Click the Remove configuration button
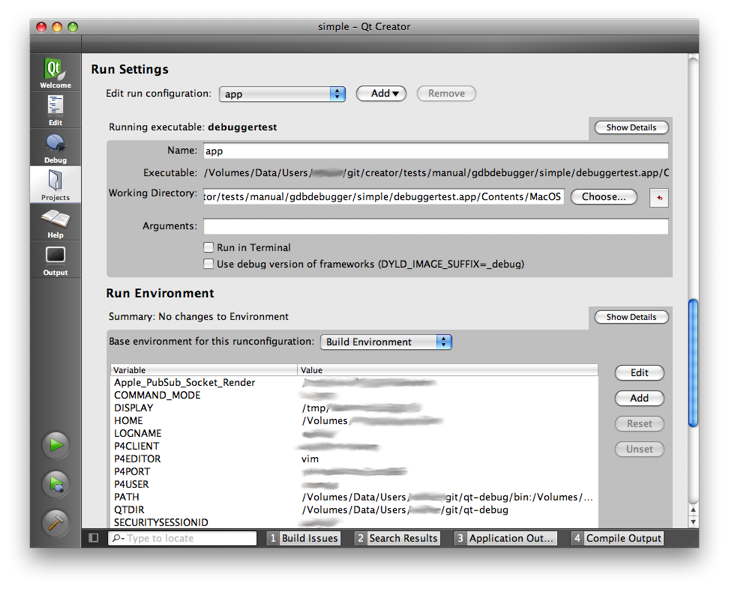 (446, 93)
